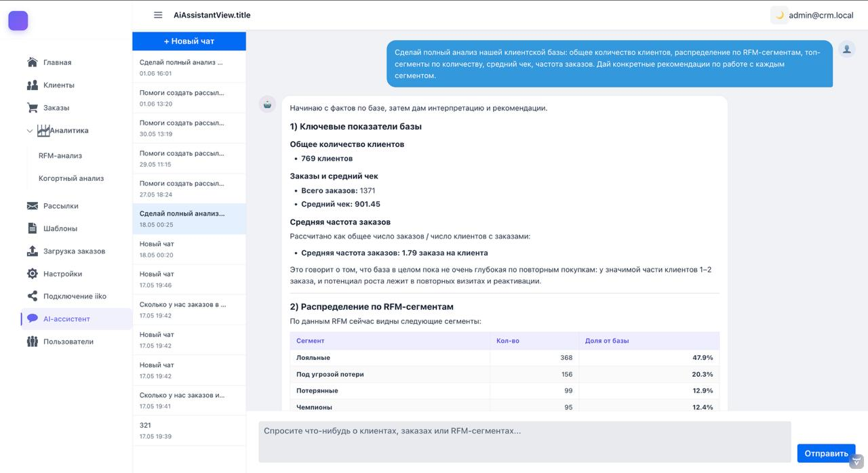Open chat Сколько у нас заказов, 17.05 19:42
This screenshot has height=473, width=868.
pos(189,310)
